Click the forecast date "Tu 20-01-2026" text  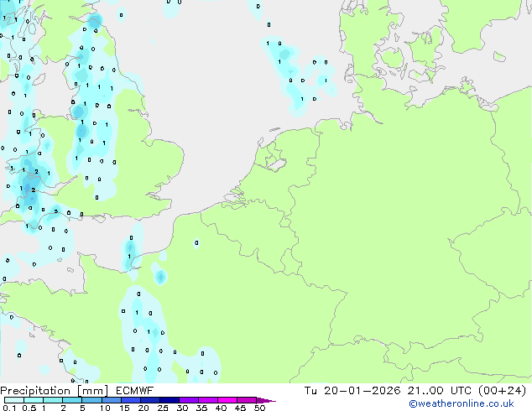click(352, 391)
